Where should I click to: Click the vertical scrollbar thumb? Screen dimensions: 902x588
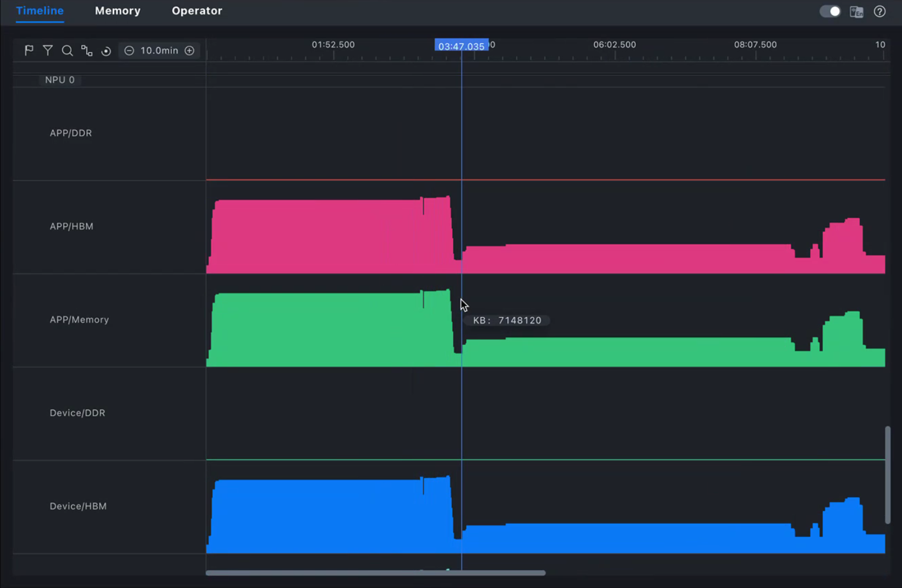click(888, 475)
